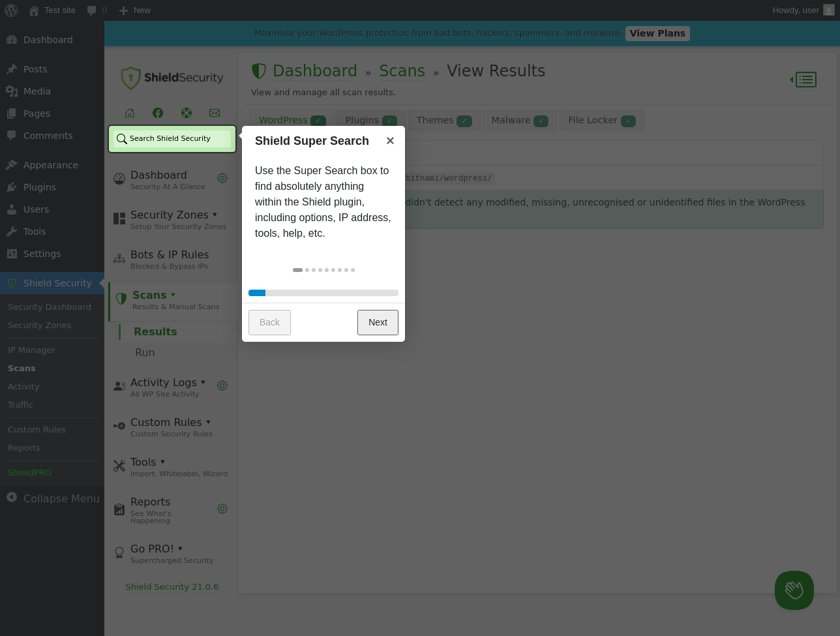This screenshot has width=840, height=636.
Task: Open the comments bubble in the admin bar
Action: 97,10
